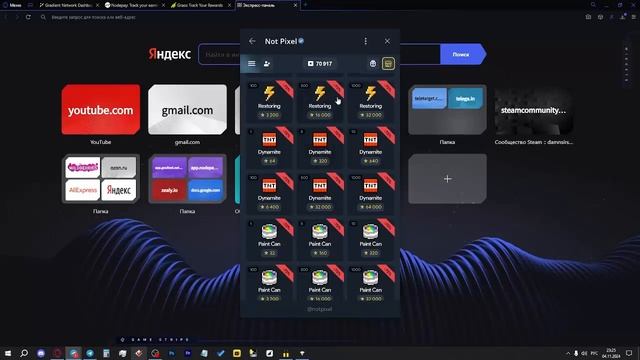
Task: Select Dynamite pack priced 6 400 stars
Action: click(x=269, y=193)
